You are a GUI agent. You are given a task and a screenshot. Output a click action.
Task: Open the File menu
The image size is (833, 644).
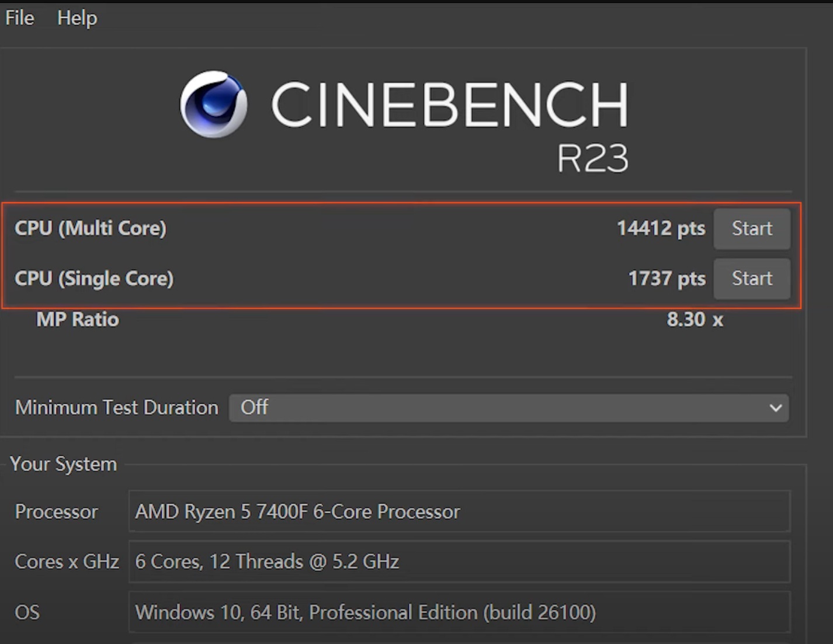(x=20, y=18)
